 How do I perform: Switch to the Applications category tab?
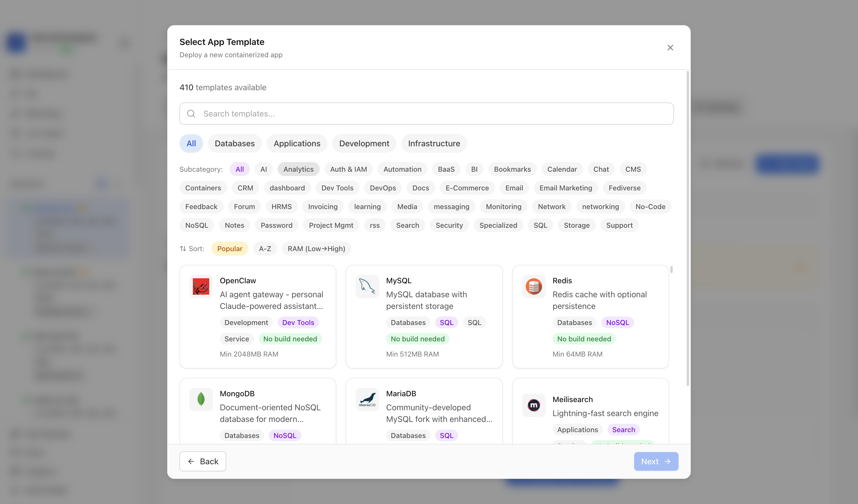click(297, 143)
